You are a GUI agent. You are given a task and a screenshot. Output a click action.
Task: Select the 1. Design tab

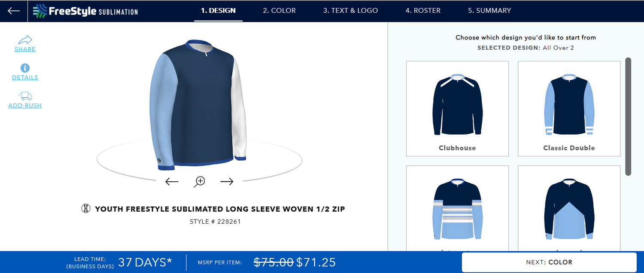[x=219, y=10]
